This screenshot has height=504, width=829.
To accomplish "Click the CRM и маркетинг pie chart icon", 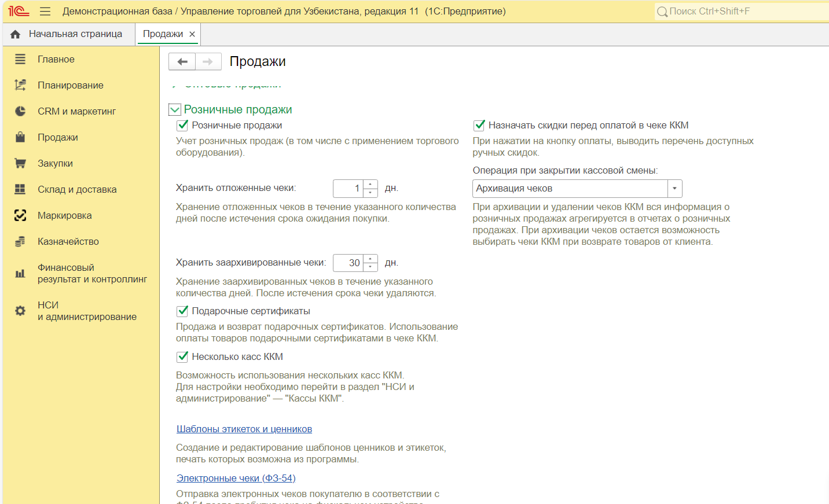I will point(20,111).
